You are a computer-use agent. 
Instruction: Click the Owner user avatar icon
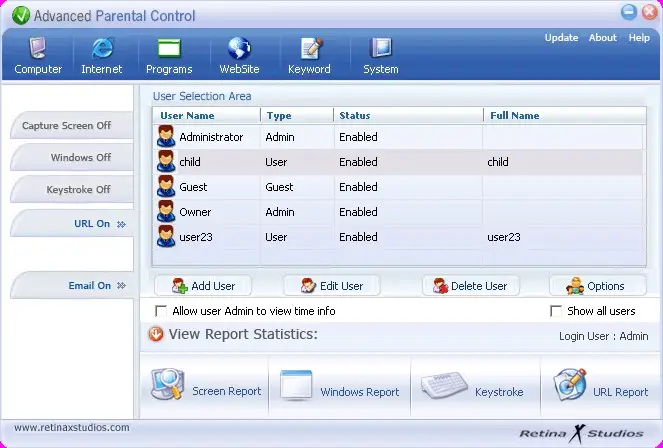(x=166, y=211)
